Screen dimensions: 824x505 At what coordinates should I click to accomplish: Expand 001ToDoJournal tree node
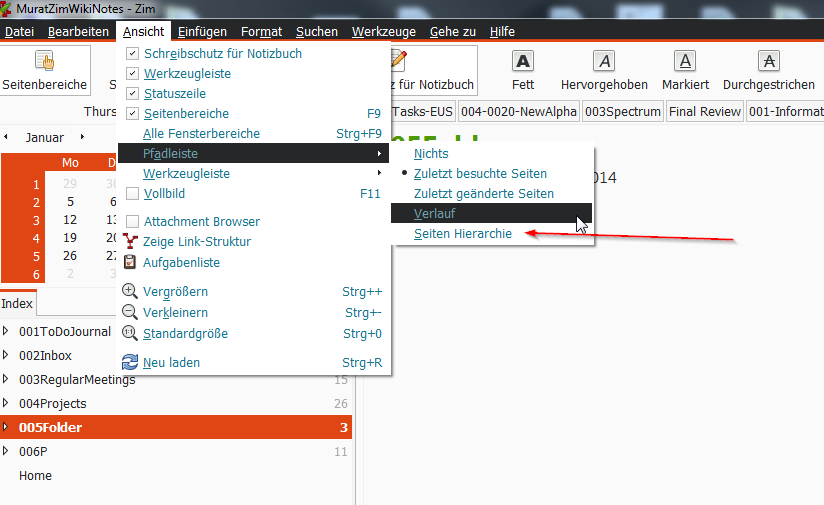click(5, 331)
